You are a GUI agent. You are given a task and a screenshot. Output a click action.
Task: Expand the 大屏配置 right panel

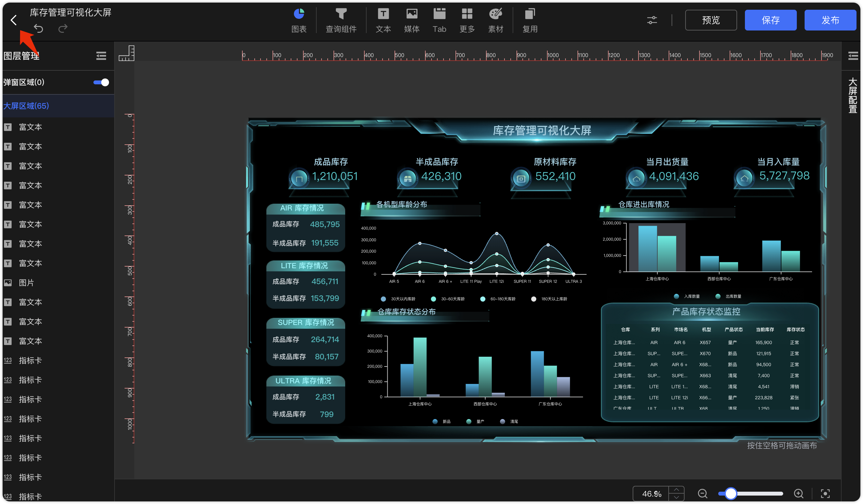point(852,55)
